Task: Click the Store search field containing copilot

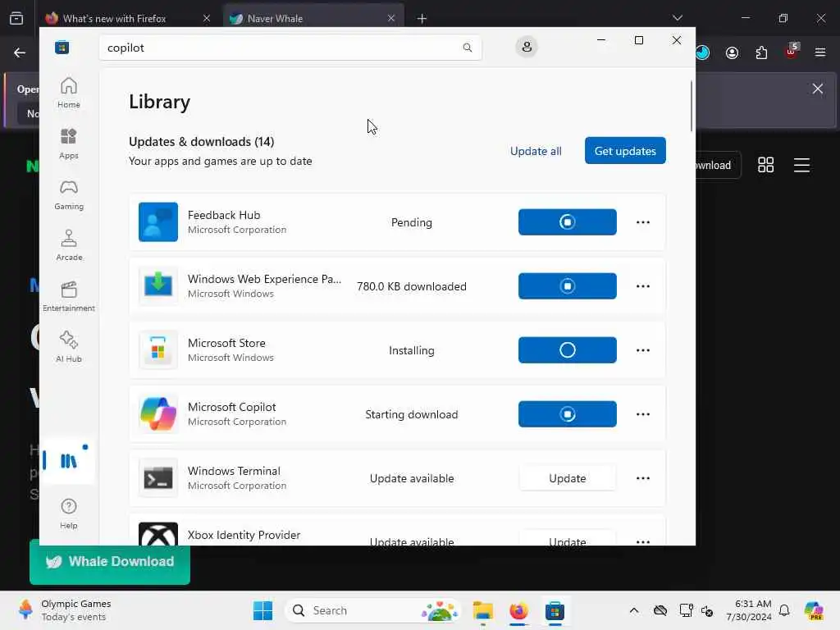Action: point(290,48)
